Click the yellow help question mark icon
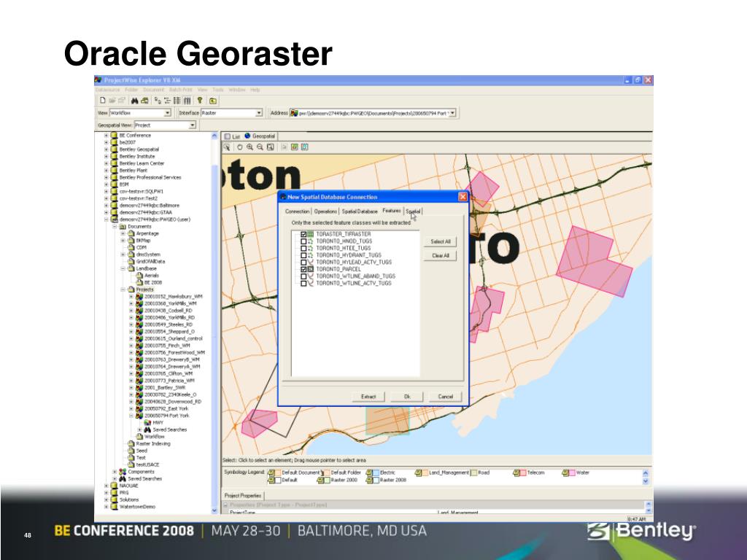 [200, 101]
